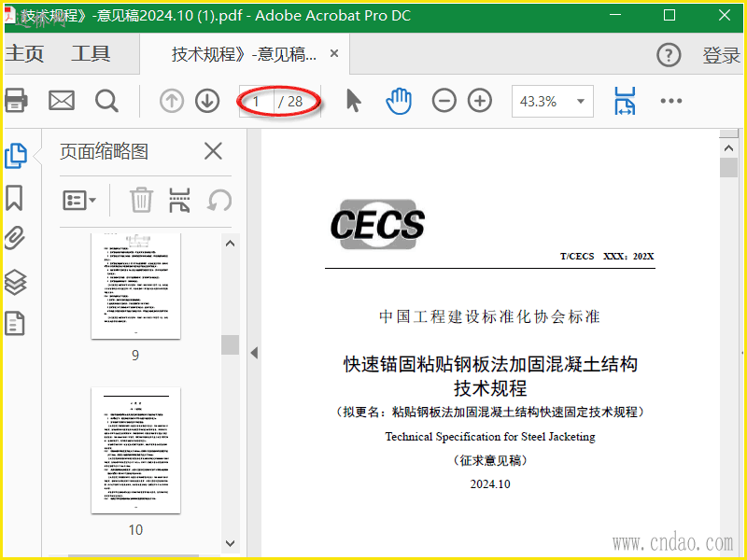Screen dimensions: 747x560
Task: Click the thumbnail panel scrollbar handle
Action: point(230,344)
